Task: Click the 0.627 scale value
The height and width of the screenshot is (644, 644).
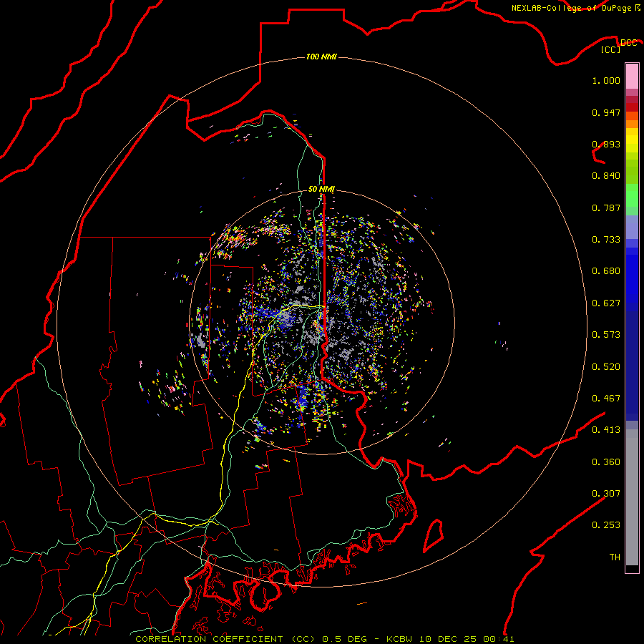Action: (x=606, y=303)
